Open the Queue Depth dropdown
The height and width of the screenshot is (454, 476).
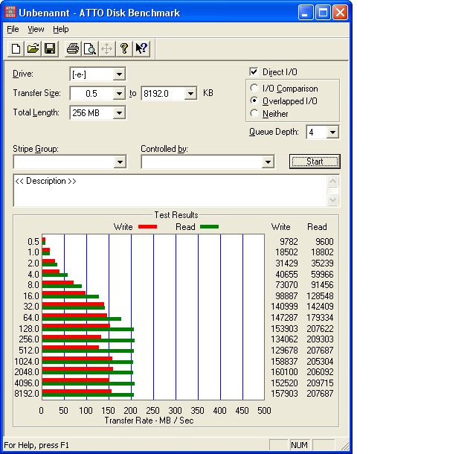(332, 132)
